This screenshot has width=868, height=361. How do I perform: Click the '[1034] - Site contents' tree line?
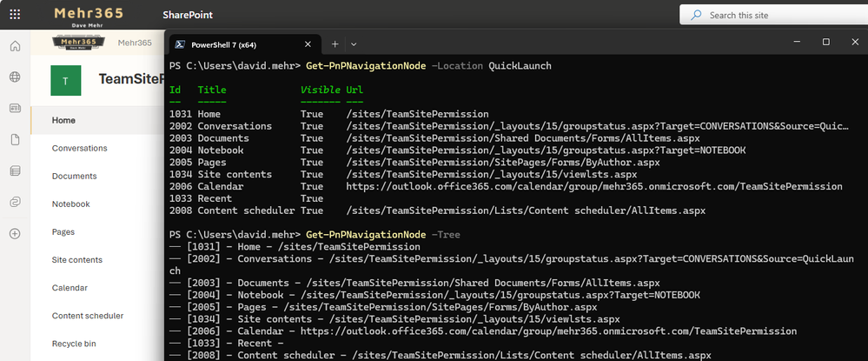[x=394, y=319]
